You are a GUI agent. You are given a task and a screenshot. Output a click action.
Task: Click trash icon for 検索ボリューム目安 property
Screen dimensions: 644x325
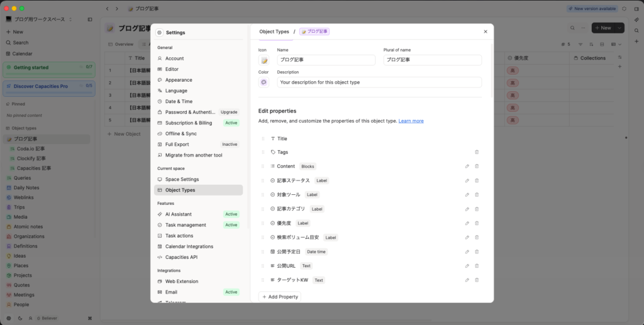coord(477,238)
